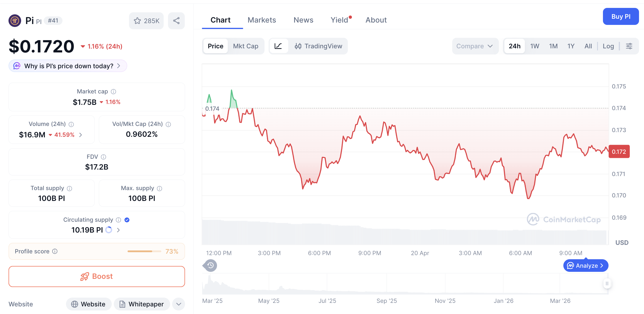Pause live chart updates

607,284
